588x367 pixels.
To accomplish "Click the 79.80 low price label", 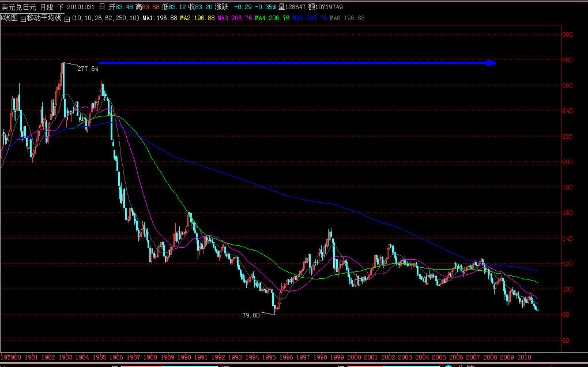I will (x=251, y=316).
